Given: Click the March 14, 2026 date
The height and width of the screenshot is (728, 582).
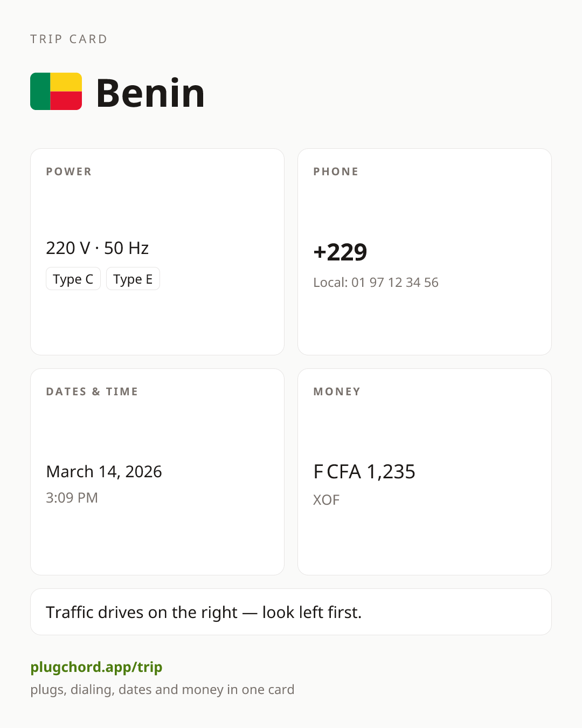Looking at the screenshot, I should 104,471.
